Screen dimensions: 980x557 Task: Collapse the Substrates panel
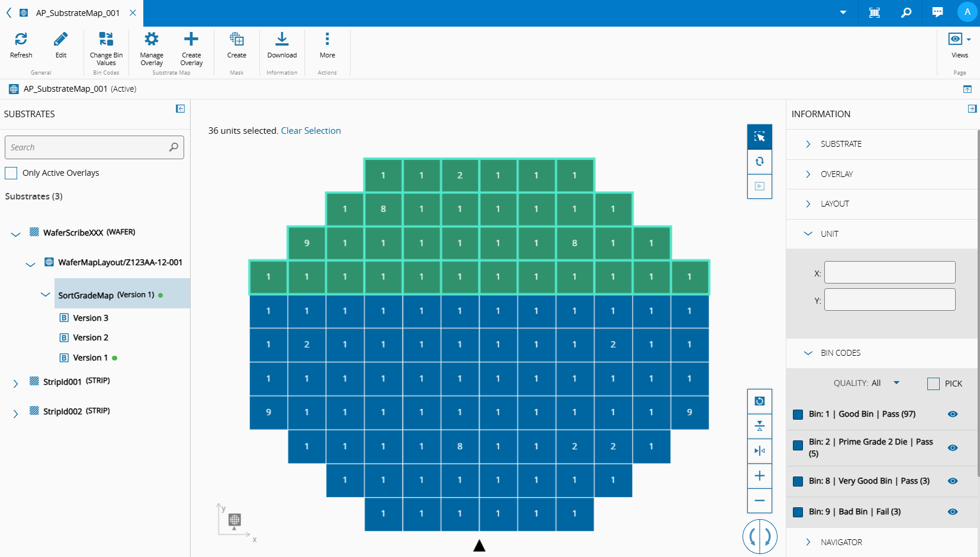[181, 109]
